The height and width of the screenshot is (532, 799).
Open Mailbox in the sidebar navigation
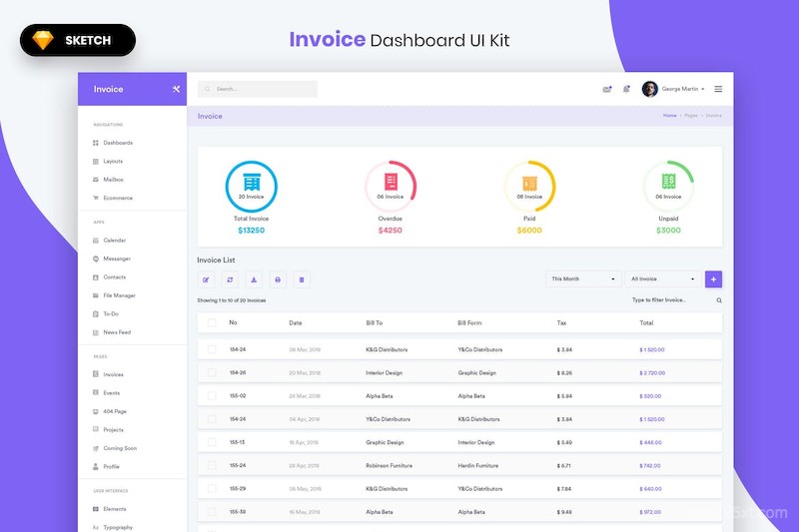pos(113,180)
